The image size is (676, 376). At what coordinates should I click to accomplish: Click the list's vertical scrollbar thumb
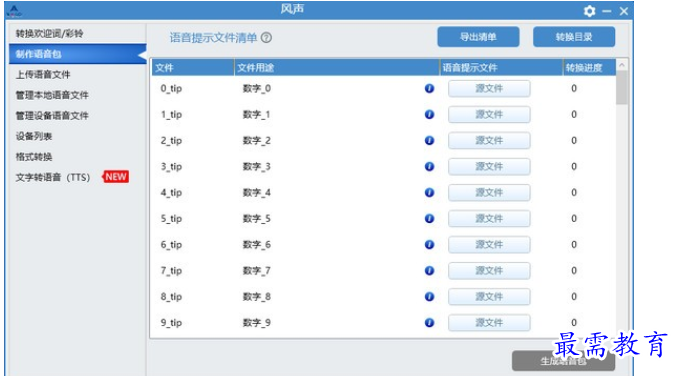622,88
